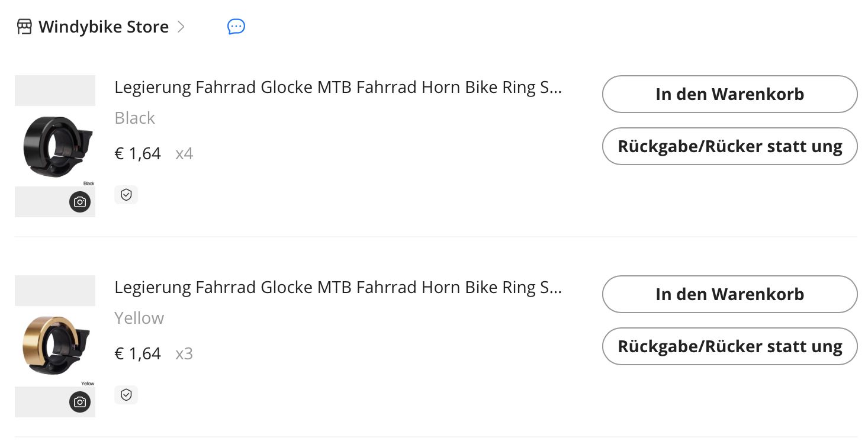Click the € 1,64 price with x4 quantity
Viewport: 868px width, 441px height.
[x=138, y=154]
